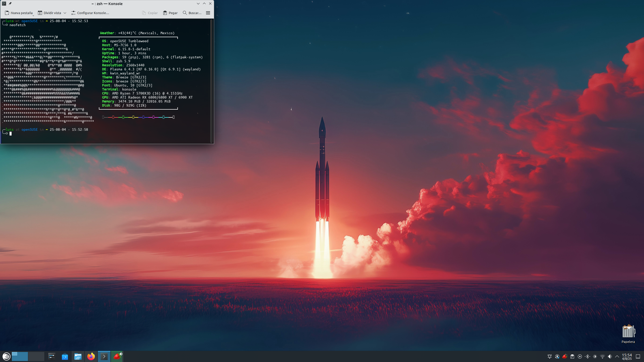Screen dimensions: 644x362
Task: Click 'Resolution: 2560x1440' line
Action: click(123, 65)
